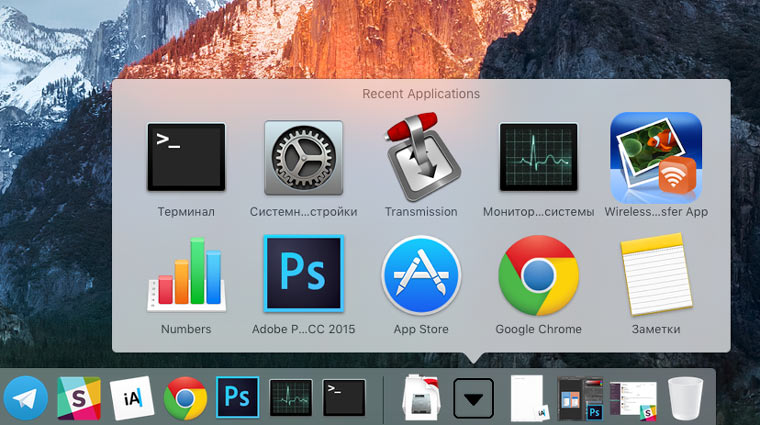This screenshot has width=760, height=425.
Task: Click the Adobe P...CC 2015 label
Action: pos(303,329)
